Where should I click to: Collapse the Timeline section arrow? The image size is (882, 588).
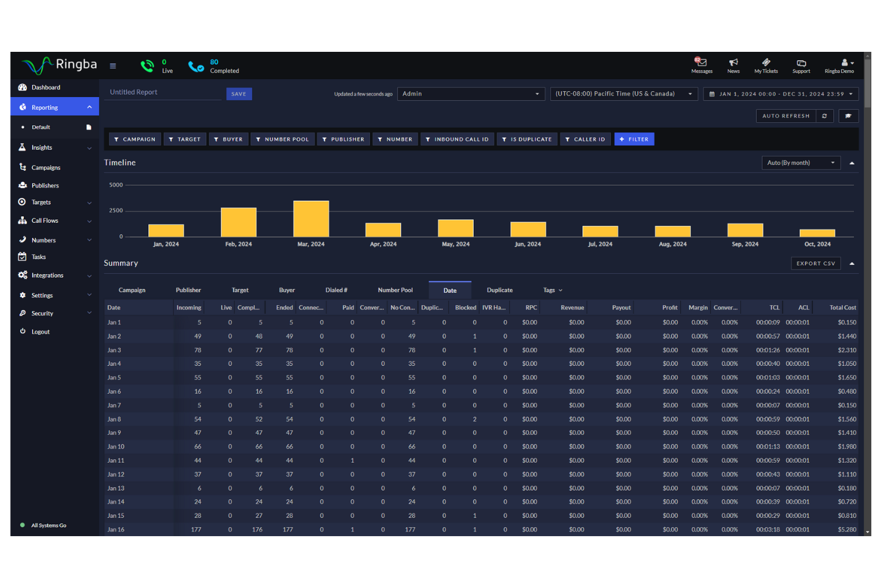tap(852, 163)
